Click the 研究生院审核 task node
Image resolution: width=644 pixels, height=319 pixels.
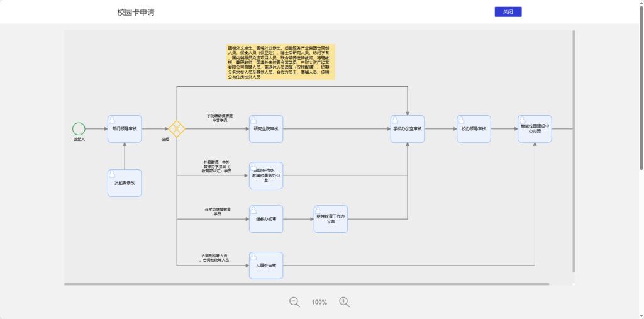(x=266, y=129)
